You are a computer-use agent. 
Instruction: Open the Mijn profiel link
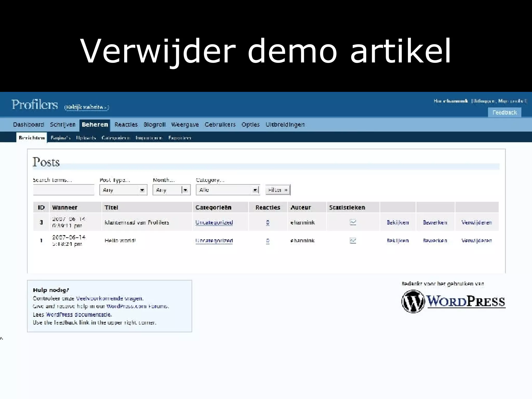tap(511, 101)
